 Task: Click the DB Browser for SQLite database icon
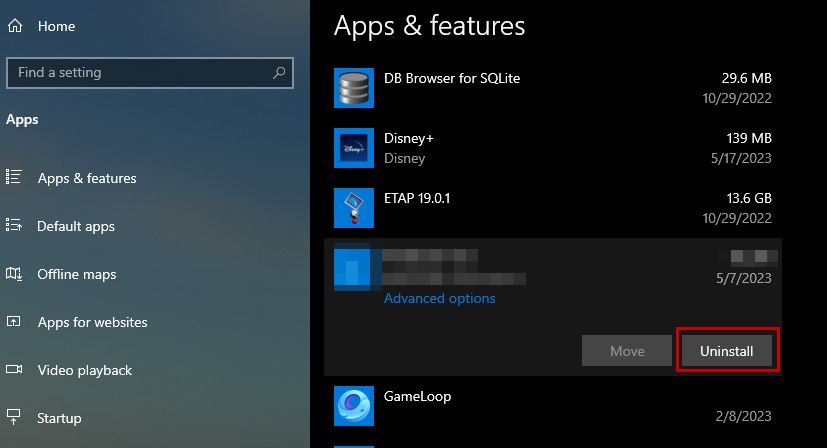[x=353, y=88]
